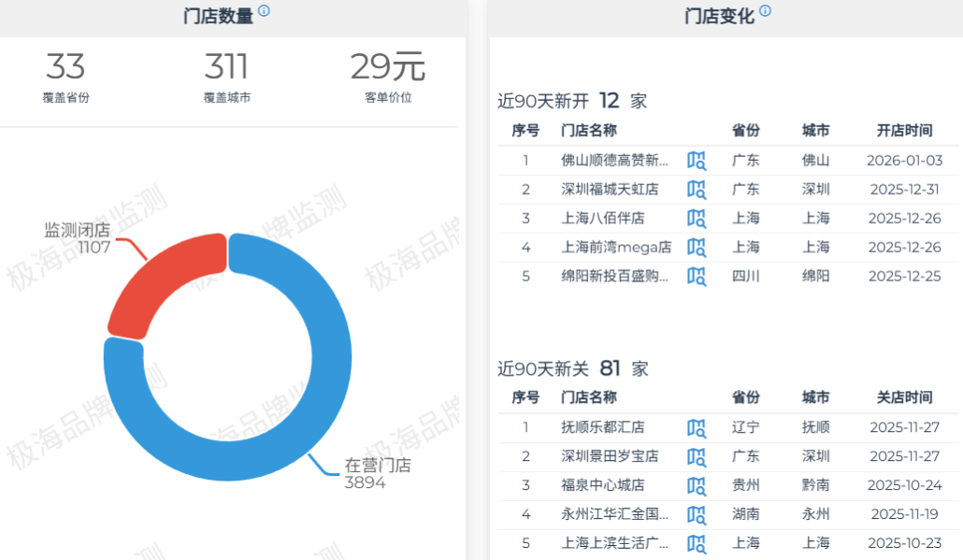This screenshot has width=963, height=560.
Task: Open map icon for 永州江华汇金国 store
Action: 697,514
